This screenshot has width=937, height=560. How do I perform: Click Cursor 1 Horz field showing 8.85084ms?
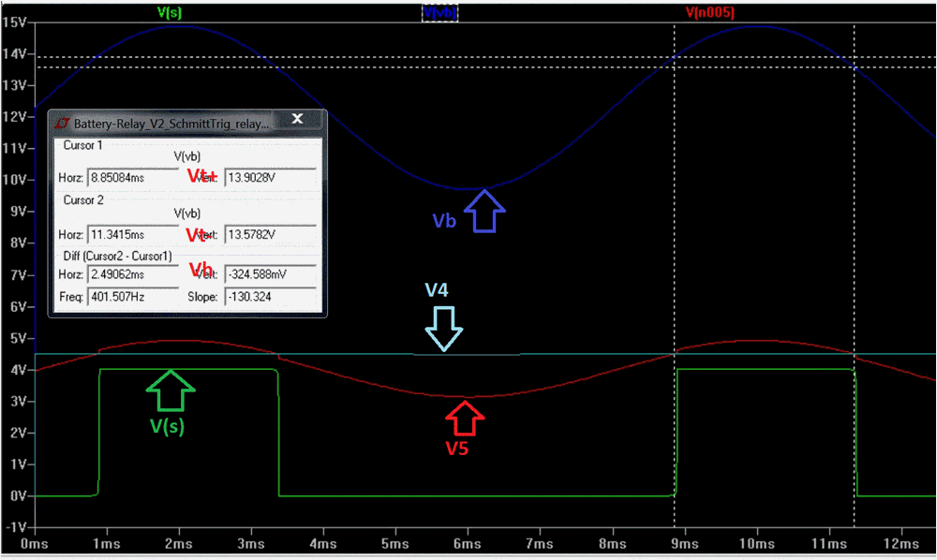[131, 178]
